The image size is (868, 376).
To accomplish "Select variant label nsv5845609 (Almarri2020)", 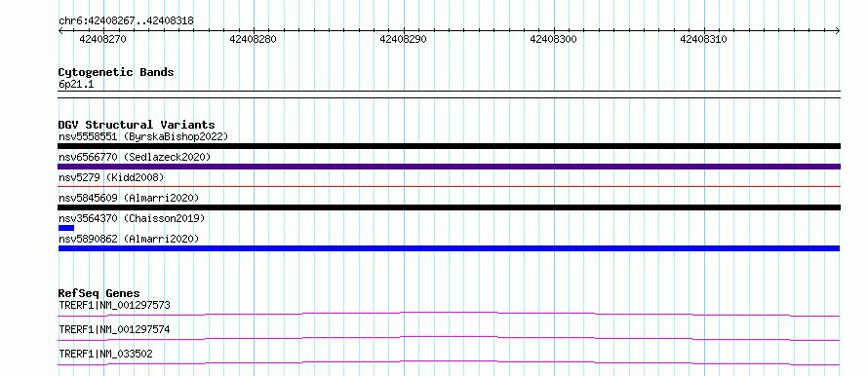I will click(129, 198).
